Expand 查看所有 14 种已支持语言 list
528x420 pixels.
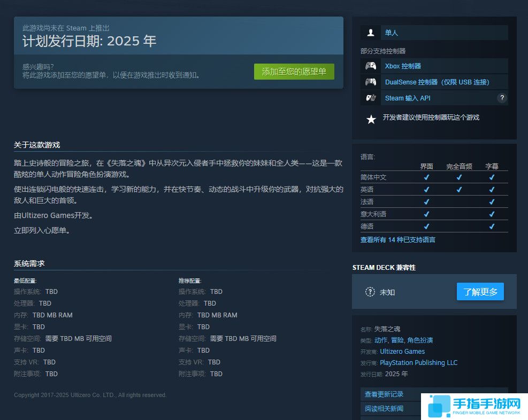click(x=398, y=239)
